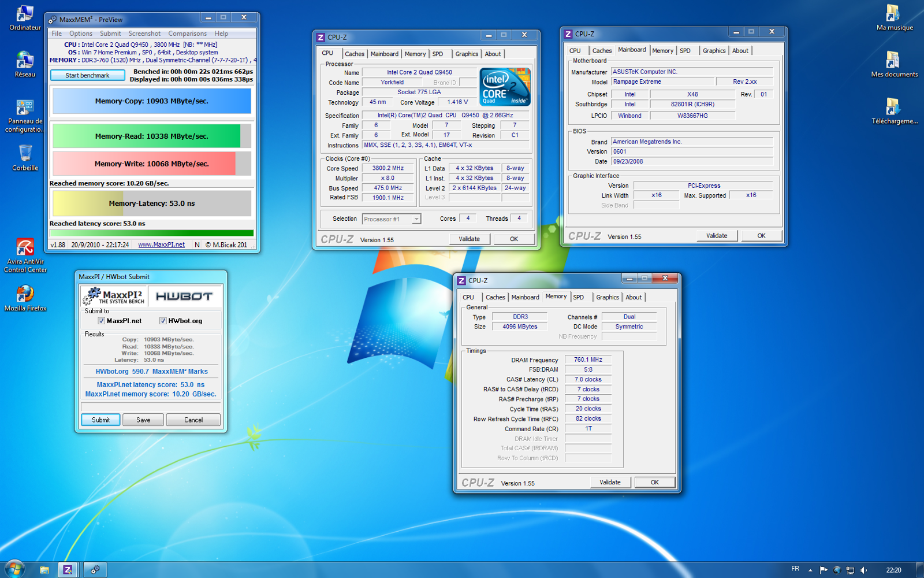Open the MaxxMEM Comparisons menu
Screen dimensions: 924x578
[x=187, y=34]
